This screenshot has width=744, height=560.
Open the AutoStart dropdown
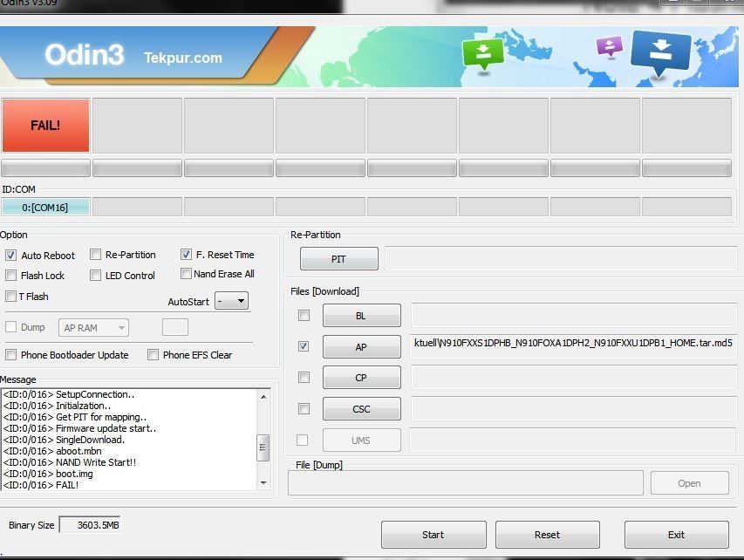231,301
